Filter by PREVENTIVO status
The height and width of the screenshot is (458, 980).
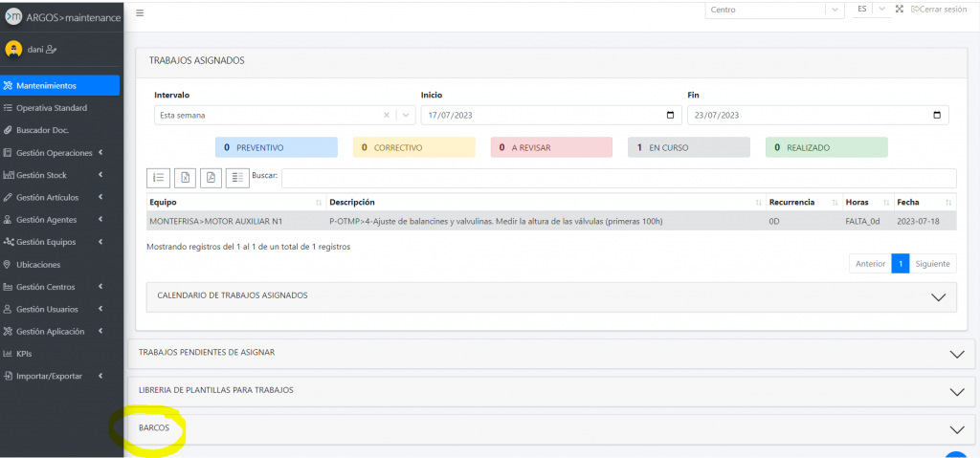[277, 148]
